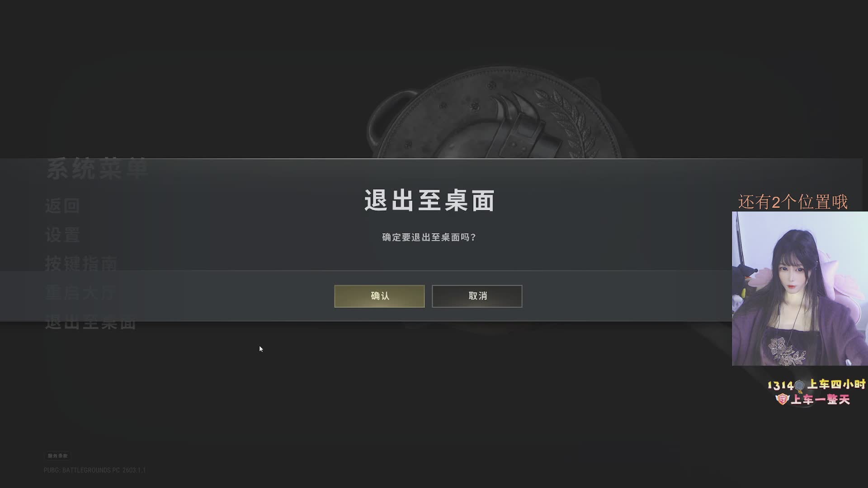
Task: Click the 系统菜单 heading
Action: pos(98,169)
